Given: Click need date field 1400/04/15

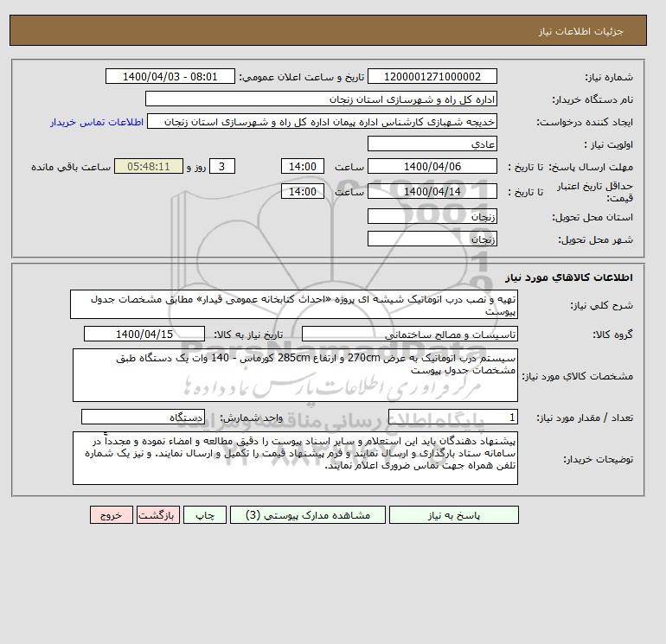Looking at the screenshot, I should (144, 334).
